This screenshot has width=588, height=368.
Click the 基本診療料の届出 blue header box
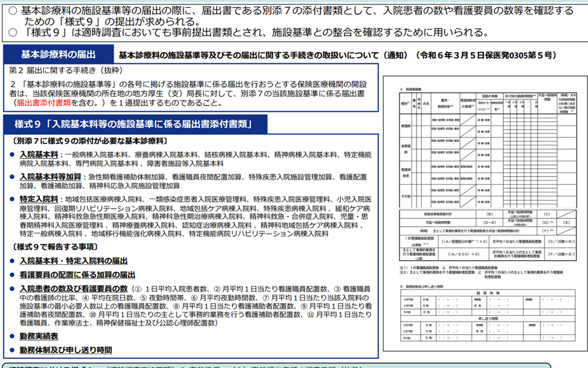click(x=58, y=54)
